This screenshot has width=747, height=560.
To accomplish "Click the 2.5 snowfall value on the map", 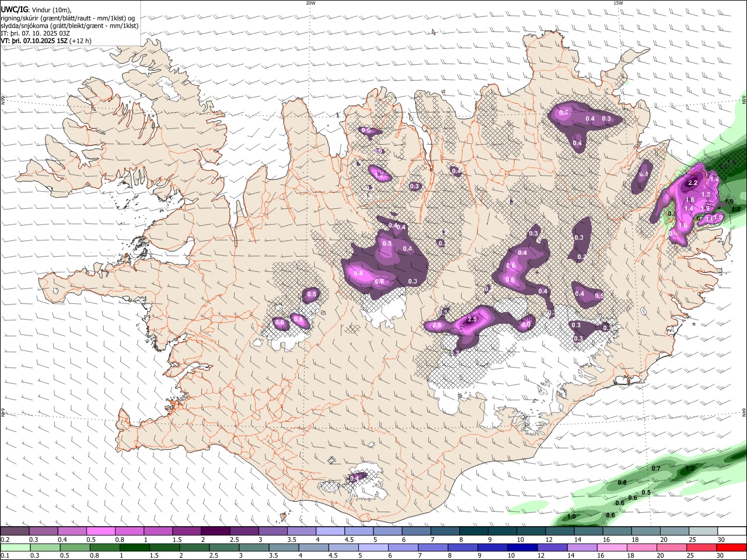I will tap(473, 320).
